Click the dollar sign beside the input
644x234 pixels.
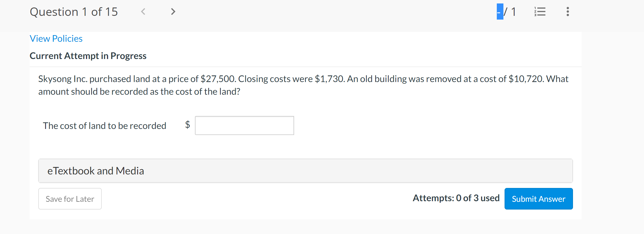click(x=187, y=125)
